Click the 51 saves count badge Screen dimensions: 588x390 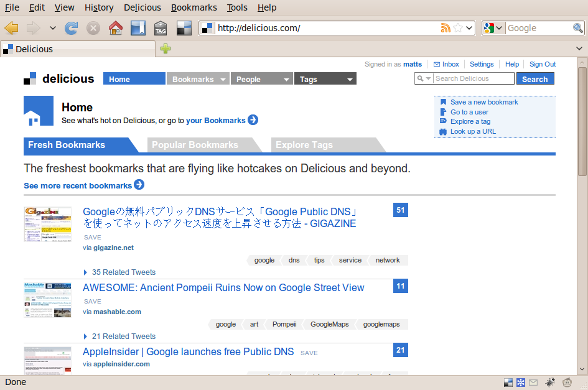[x=401, y=210]
